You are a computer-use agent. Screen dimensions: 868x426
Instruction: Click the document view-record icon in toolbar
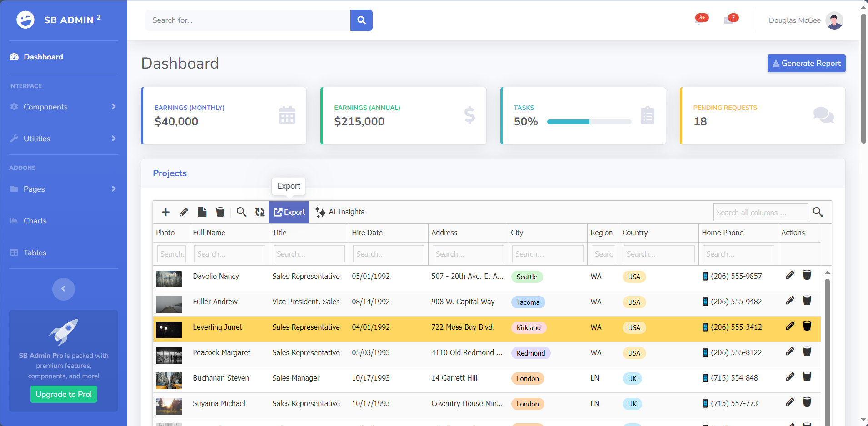tap(202, 212)
